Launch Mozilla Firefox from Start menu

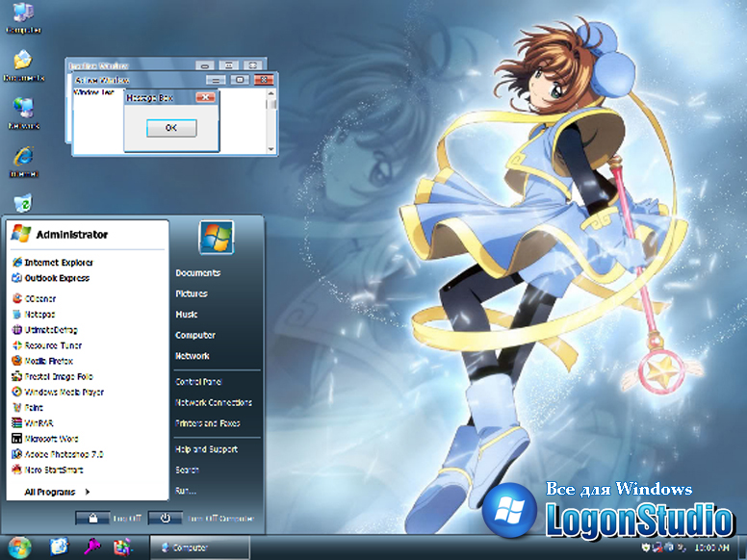tap(42, 361)
